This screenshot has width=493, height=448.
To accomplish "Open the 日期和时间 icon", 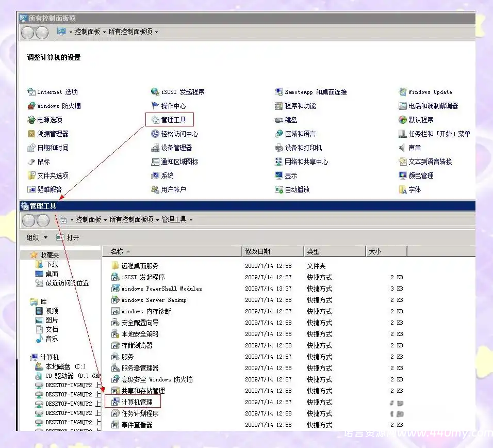I will click(x=31, y=148).
